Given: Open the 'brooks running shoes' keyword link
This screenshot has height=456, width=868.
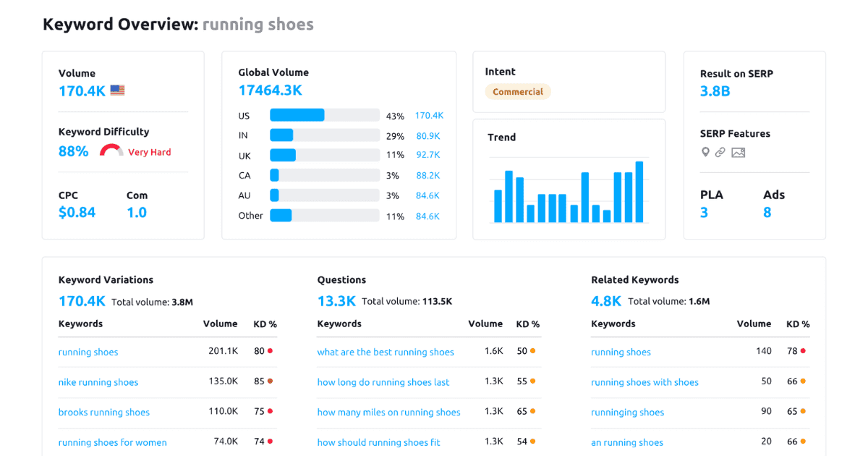Looking at the screenshot, I should pos(104,413).
